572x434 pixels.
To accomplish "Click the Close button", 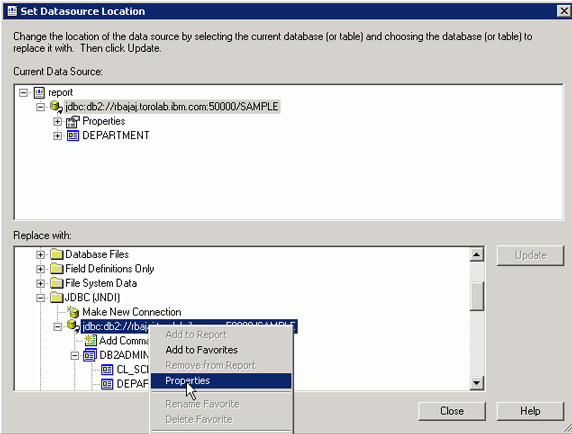I will pyautogui.click(x=452, y=411).
